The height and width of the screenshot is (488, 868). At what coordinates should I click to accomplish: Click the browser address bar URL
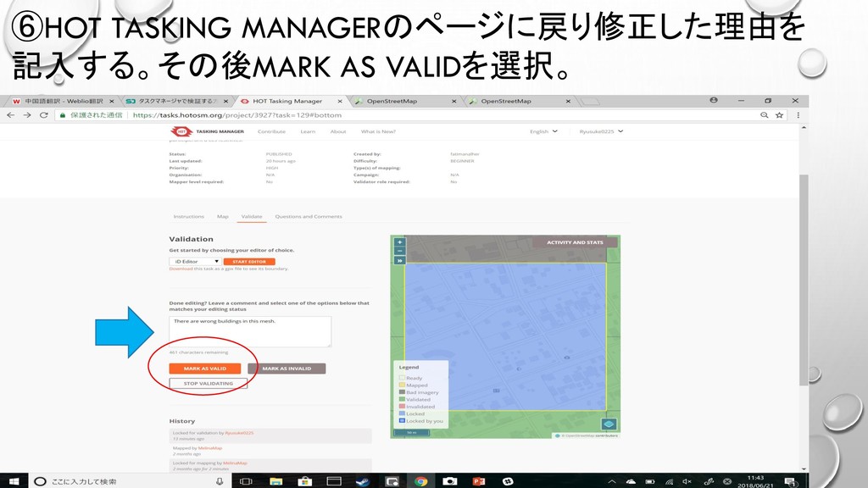click(x=237, y=115)
